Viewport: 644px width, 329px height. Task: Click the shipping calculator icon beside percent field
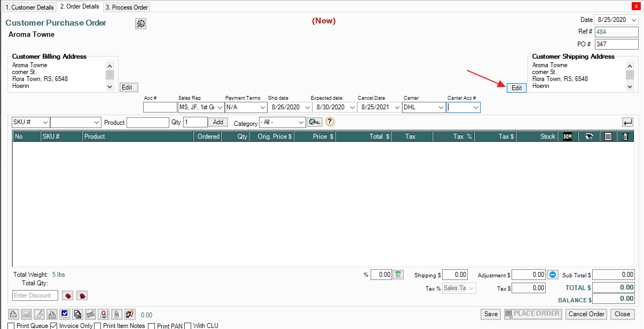click(398, 275)
